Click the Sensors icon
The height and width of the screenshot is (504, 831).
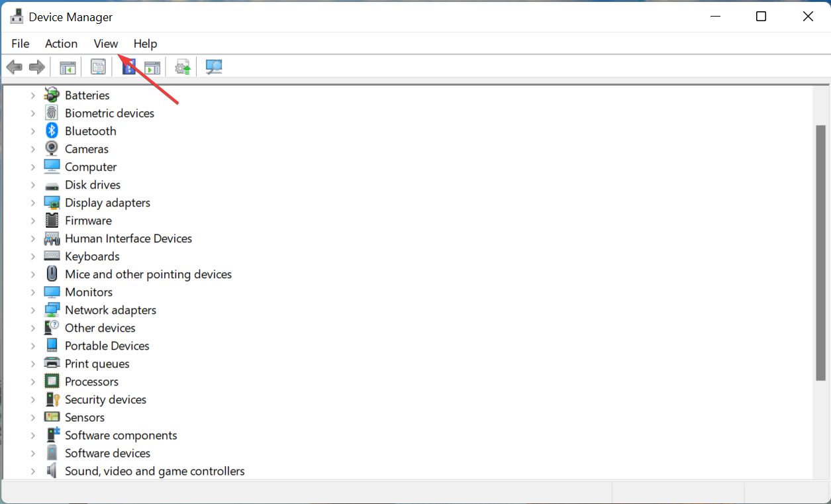click(52, 417)
